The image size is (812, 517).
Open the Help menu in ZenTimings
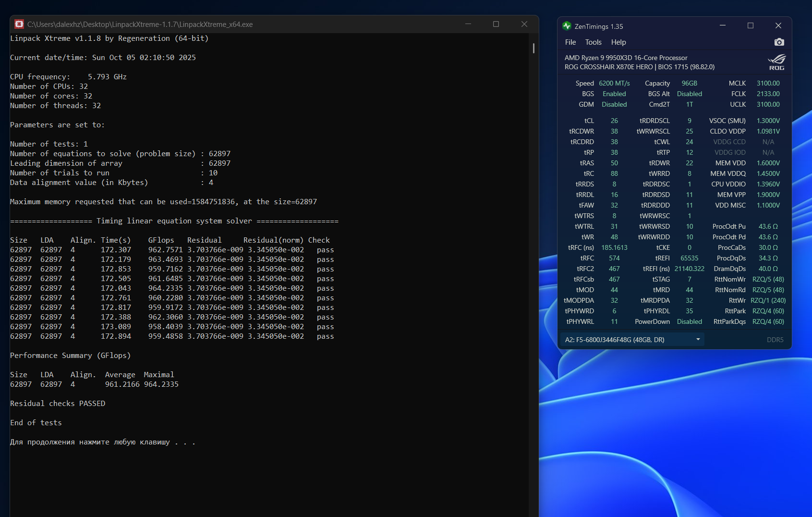618,42
